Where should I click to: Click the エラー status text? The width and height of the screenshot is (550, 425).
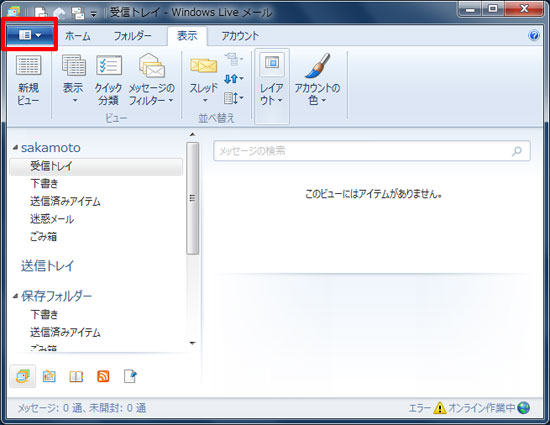pyautogui.click(x=420, y=408)
